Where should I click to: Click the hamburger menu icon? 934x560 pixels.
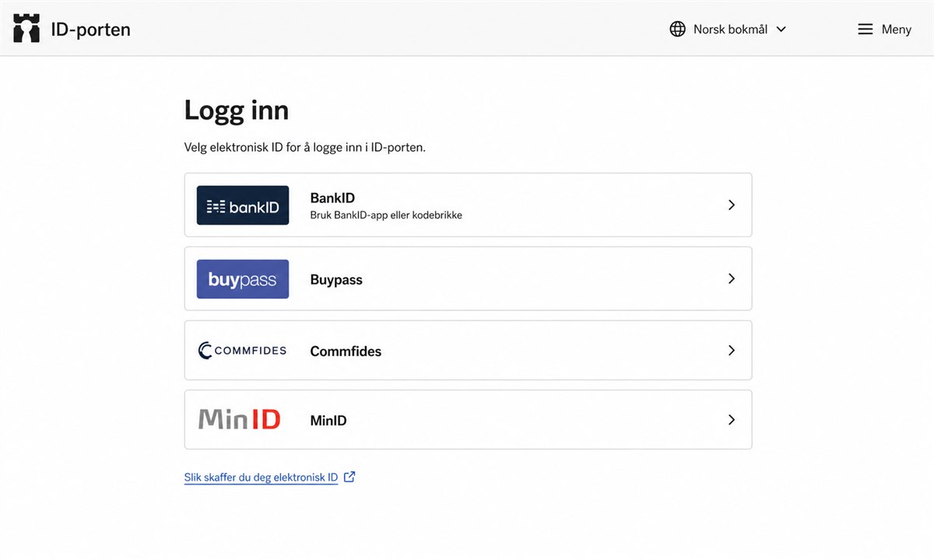tap(866, 29)
